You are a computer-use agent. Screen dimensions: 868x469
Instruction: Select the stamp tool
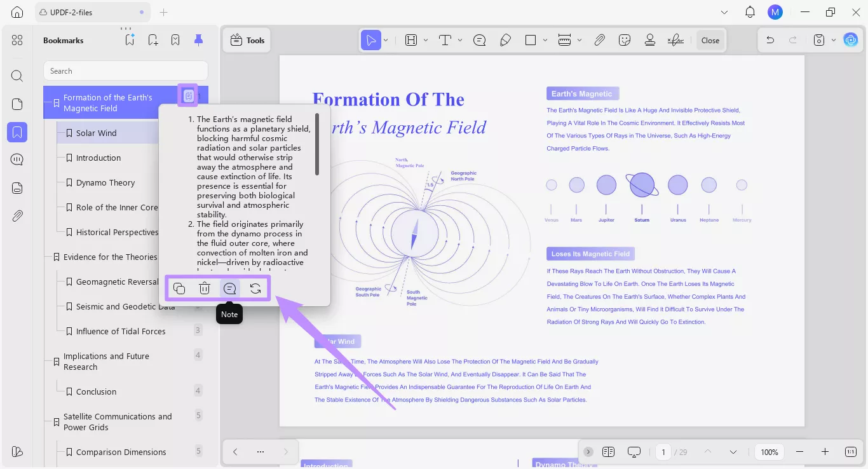click(649, 40)
